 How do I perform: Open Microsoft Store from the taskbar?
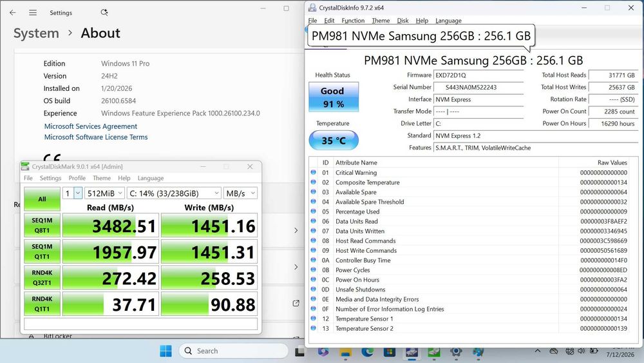click(x=390, y=351)
